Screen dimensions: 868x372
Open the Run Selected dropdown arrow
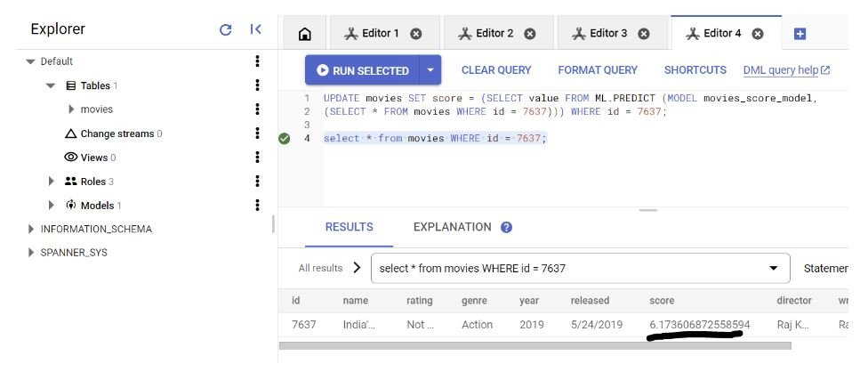click(430, 70)
